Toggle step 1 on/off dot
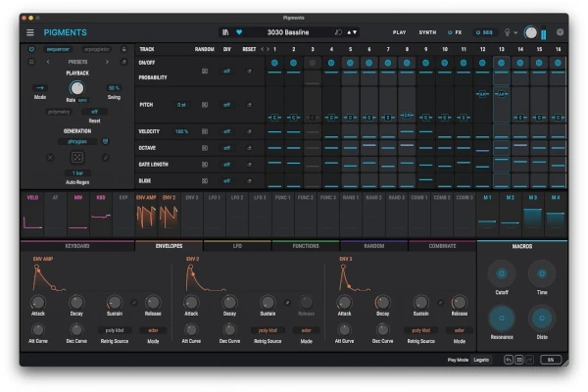 click(x=274, y=63)
